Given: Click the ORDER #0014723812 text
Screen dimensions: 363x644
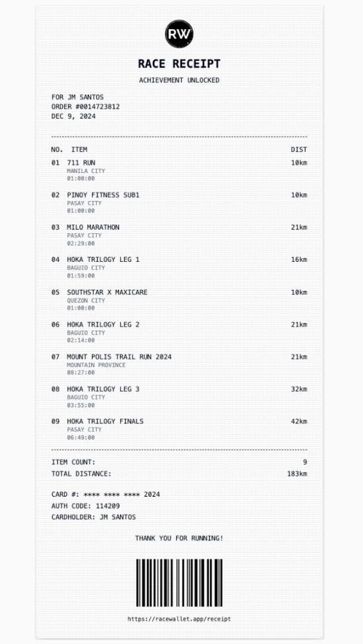Looking at the screenshot, I should tap(85, 107).
